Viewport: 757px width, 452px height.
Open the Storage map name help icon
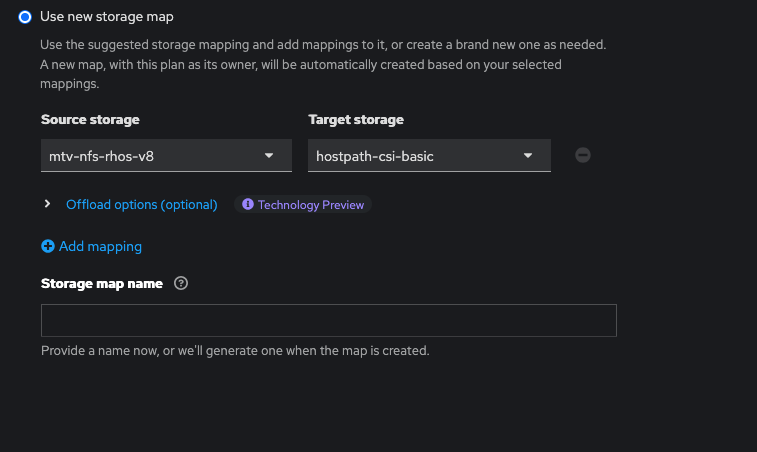tap(181, 283)
